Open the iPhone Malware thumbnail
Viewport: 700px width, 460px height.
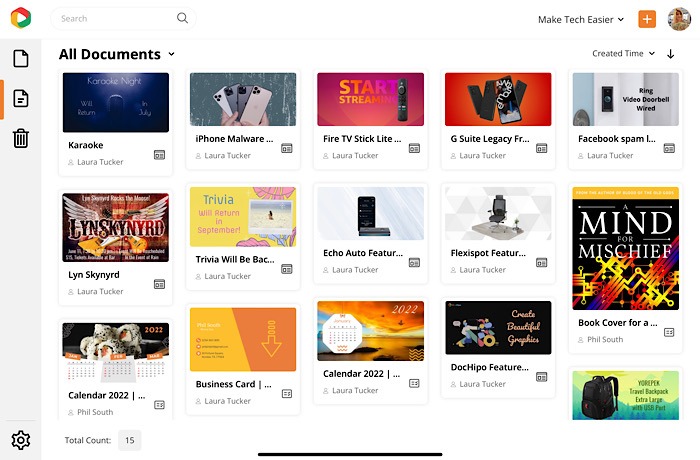243,99
